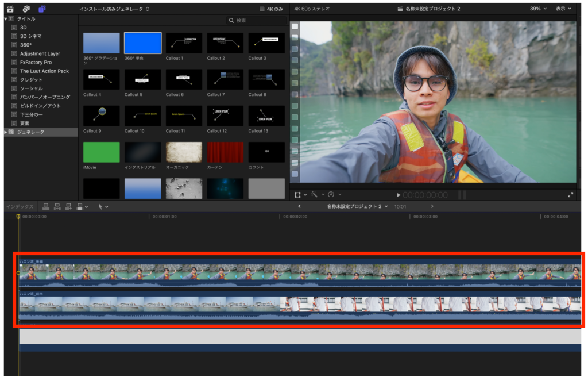Image resolution: width=588 pixels, height=381 pixels.
Task: Select the Append edit icon above the timeline
Action: pos(68,207)
